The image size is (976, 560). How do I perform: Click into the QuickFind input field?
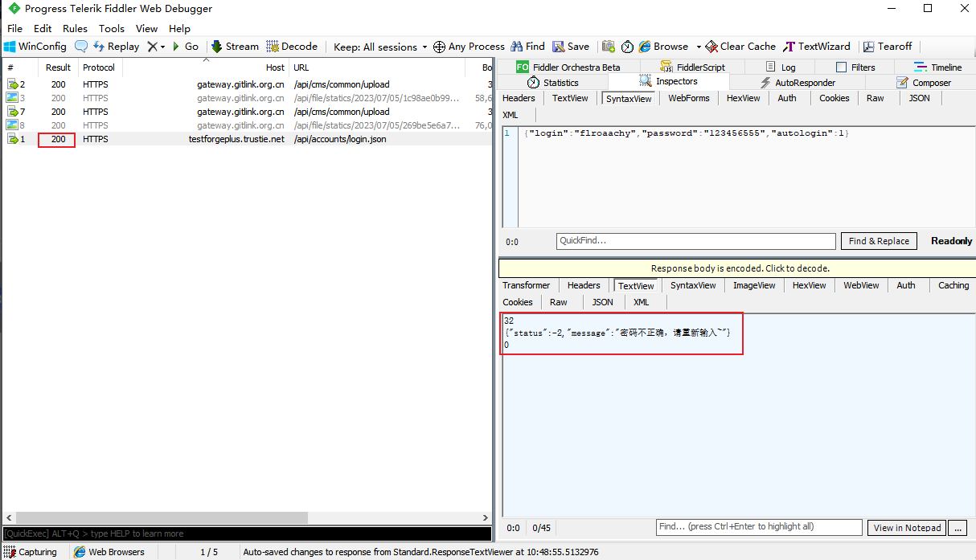pyautogui.click(x=696, y=241)
